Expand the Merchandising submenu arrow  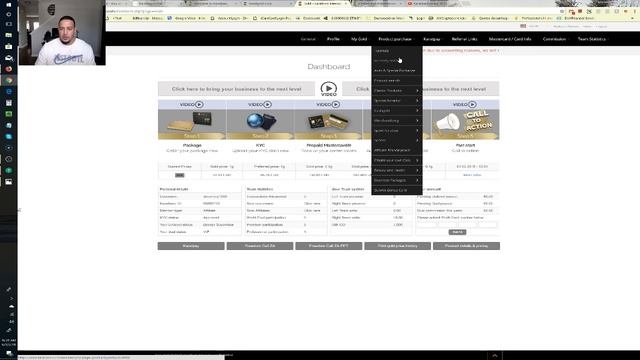[x=417, y=120]
